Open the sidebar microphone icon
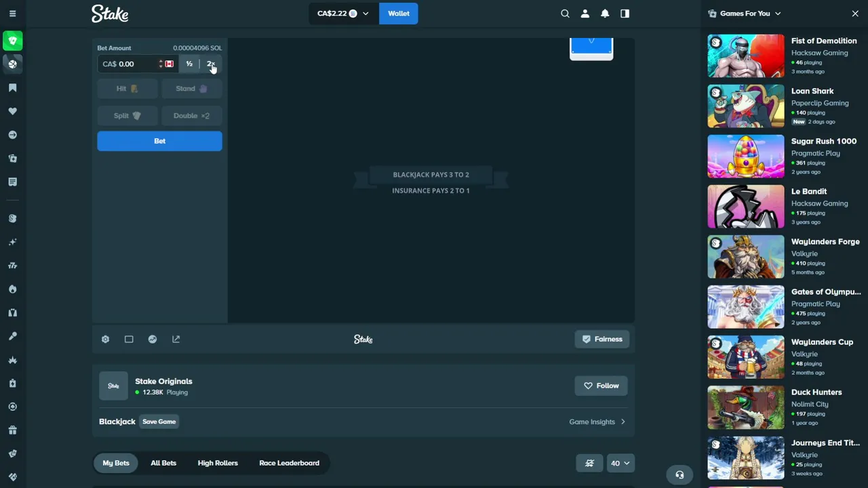This screenshot has width=868, height=488. click(x=12, y=336)
